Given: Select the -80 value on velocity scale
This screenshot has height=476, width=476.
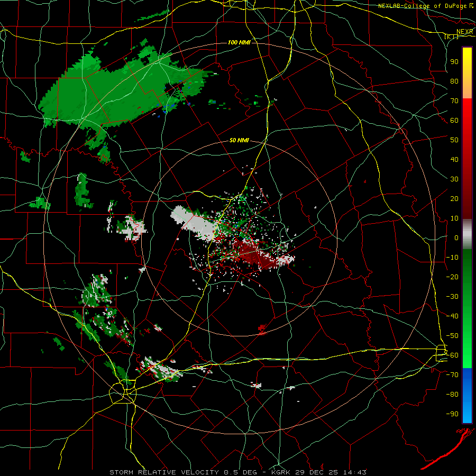Looking at the screenshot, I should coord(452,395).
